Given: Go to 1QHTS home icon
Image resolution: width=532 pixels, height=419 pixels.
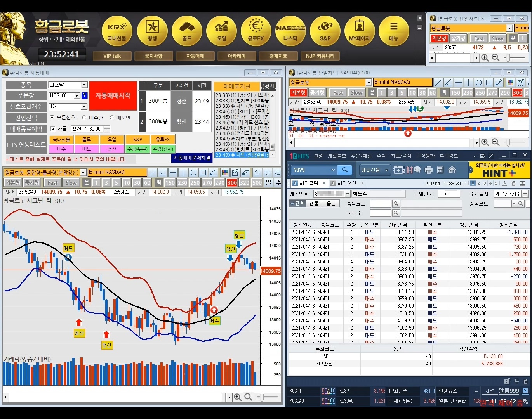Looking at the screenshot, I should click(452, 170).
